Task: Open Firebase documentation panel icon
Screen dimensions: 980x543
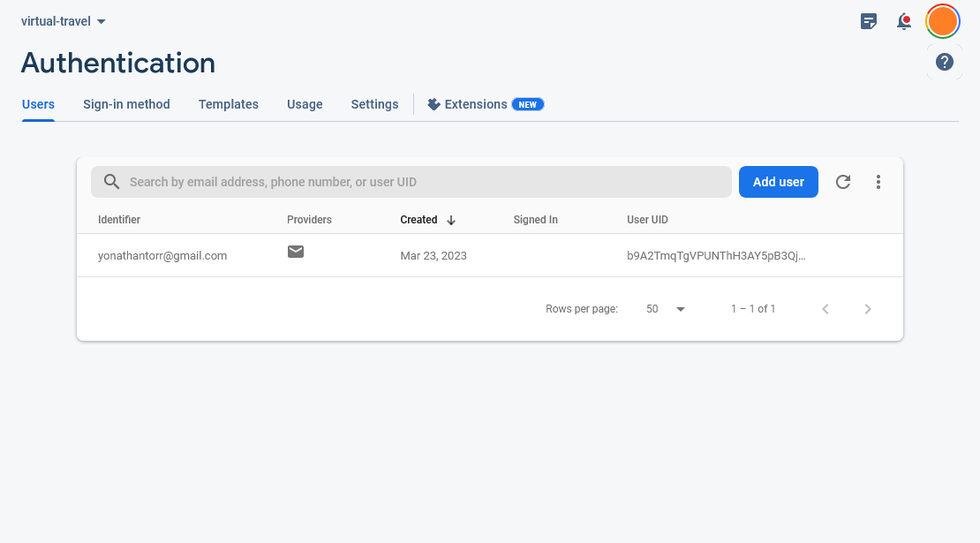Action: pos(869,21)
